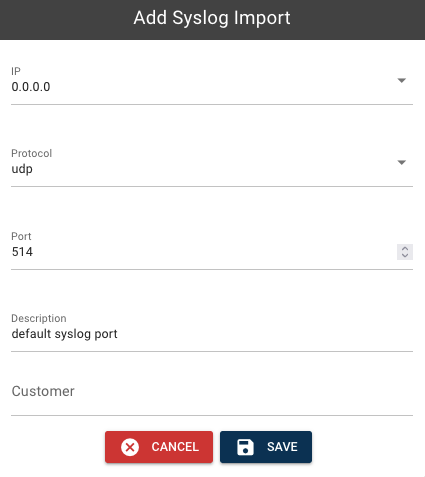The image size is (425, 477).
Task: Cancel adding the syslog import
Action: 159,447
